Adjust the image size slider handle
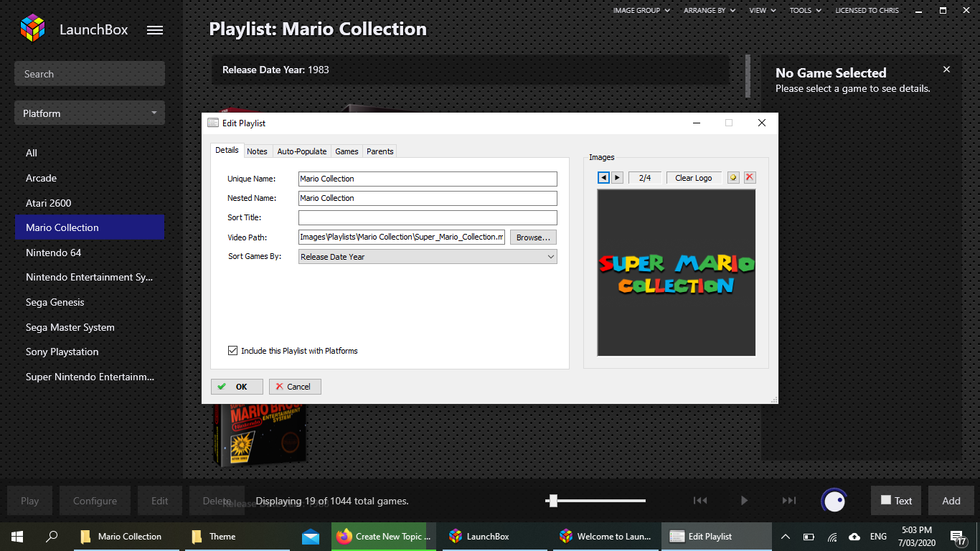980x551 pixels. coord(552,501)
